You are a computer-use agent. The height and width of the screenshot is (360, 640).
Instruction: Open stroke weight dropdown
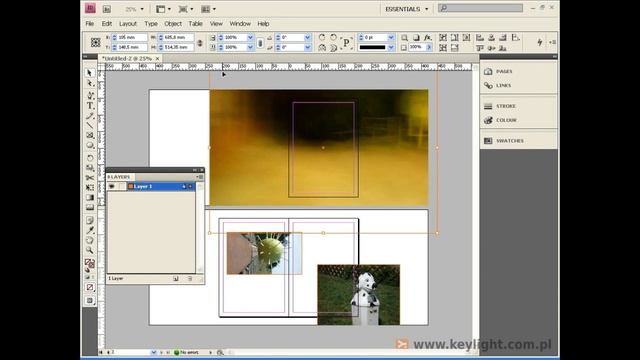point(391,37)
